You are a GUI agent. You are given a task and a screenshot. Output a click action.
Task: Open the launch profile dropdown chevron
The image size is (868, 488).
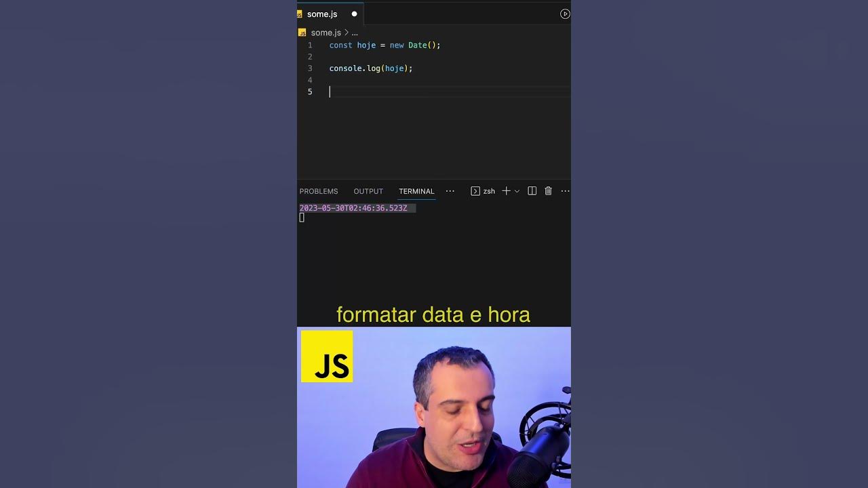click(517, 191)
